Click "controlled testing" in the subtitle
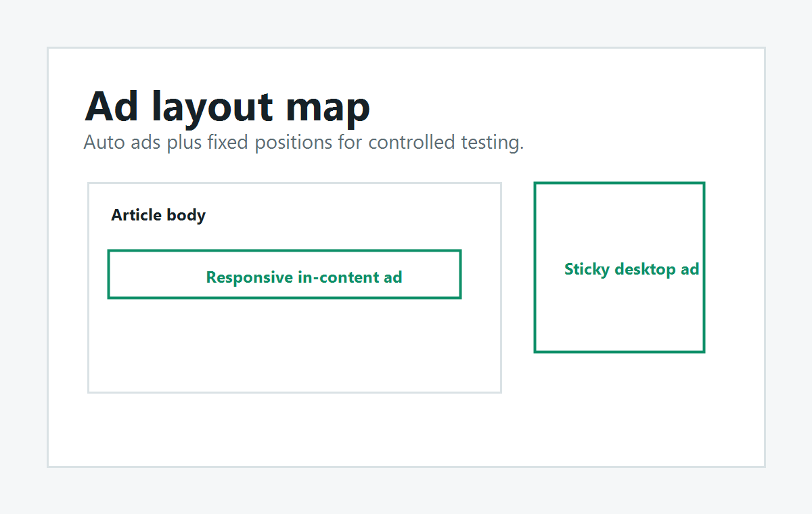The height and width of the screenshot is (514, 812). click(x=446, y=143)
